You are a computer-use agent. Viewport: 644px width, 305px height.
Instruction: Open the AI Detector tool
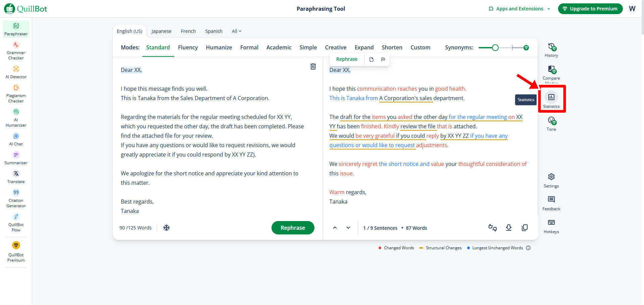click(16, 72)
